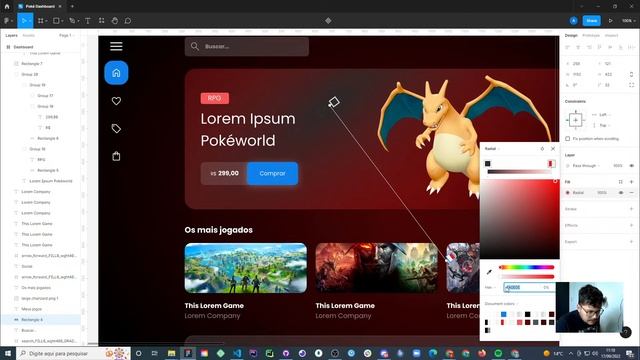640x360 pixels.
Task: Open vertical constraint Top dropdown
Action: [604, 125]
